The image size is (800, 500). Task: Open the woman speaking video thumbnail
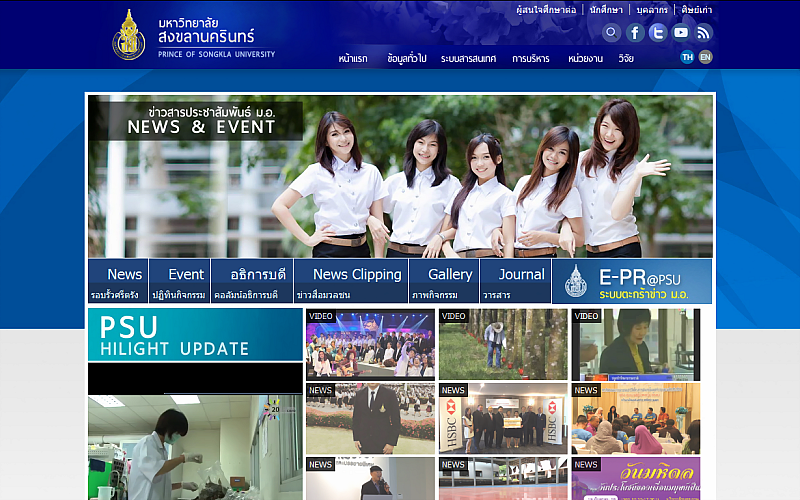point(636,344)
